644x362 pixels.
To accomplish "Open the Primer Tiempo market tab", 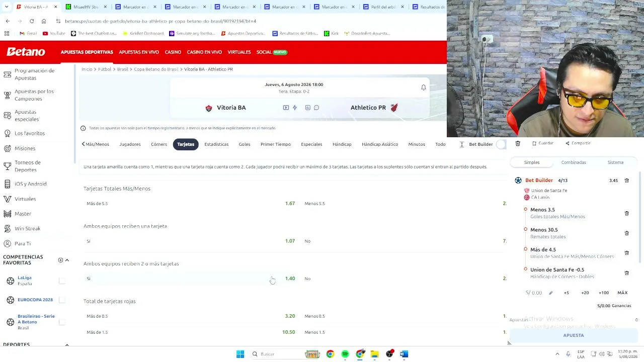I will (276, 144).
